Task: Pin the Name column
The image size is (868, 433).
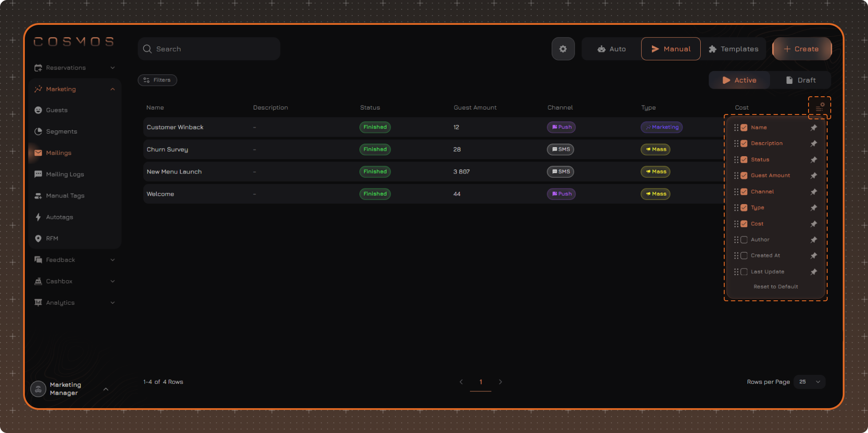Action: (813, 128)
